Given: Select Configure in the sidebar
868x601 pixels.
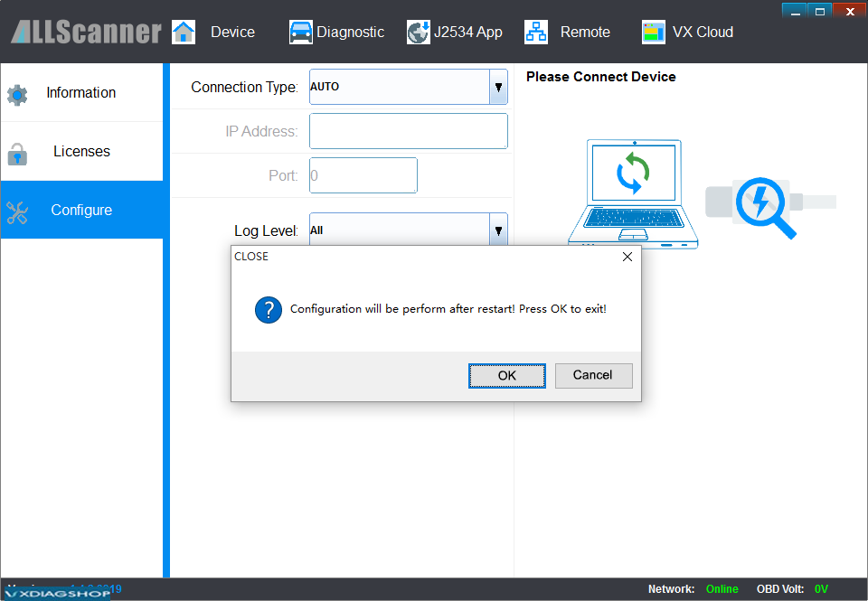Looking at the screenshot, I should click(x=82, y=210).
